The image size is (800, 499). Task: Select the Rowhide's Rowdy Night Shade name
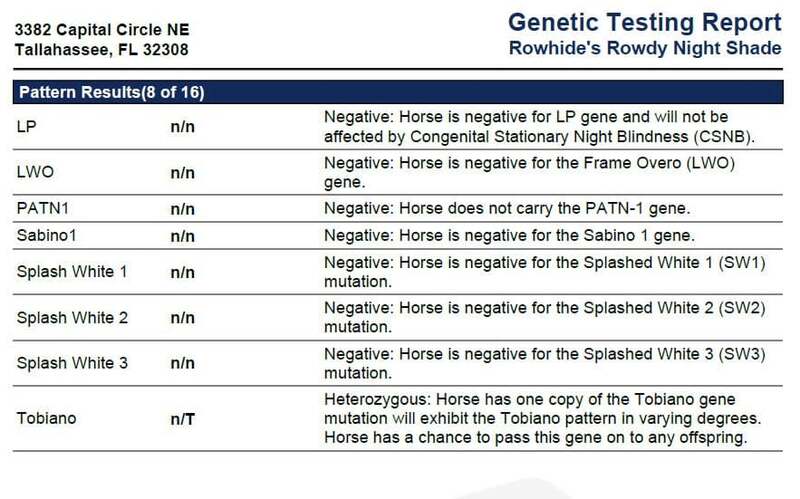point(645,48)
